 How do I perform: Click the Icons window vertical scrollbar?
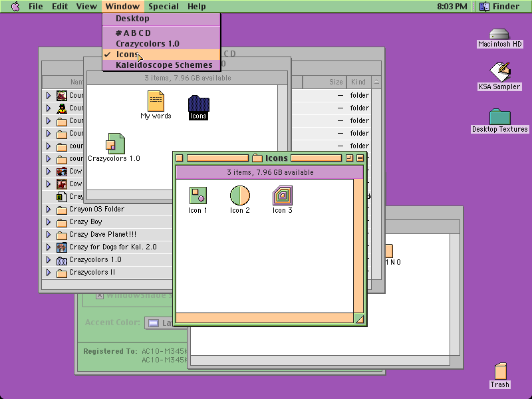click(x=358, y=246)
